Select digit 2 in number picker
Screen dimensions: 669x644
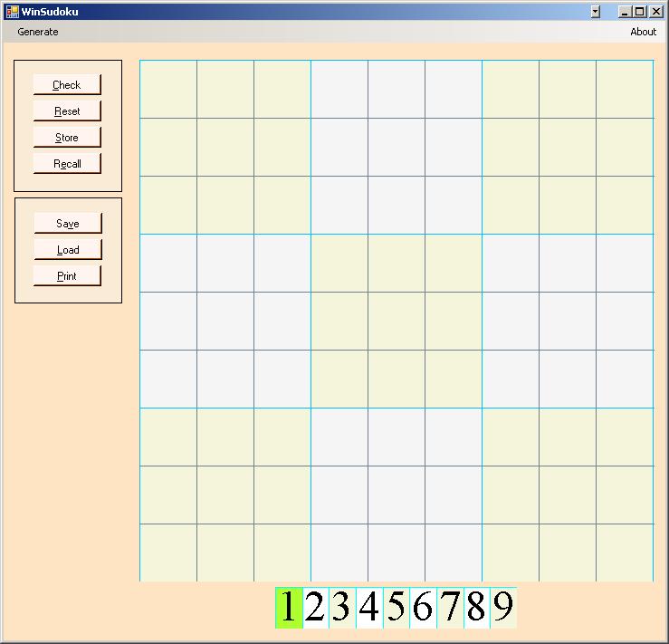[315, 607]
